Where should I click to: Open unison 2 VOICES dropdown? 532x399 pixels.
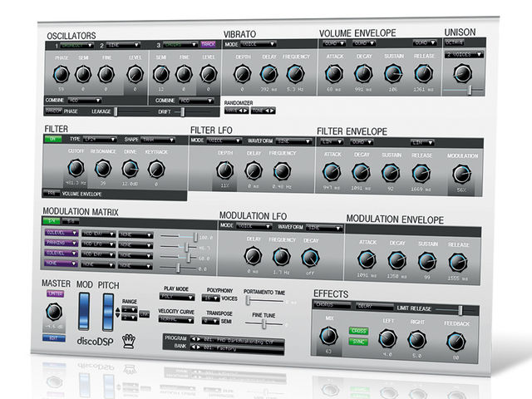pyautogui.click(x=464, y=54)
